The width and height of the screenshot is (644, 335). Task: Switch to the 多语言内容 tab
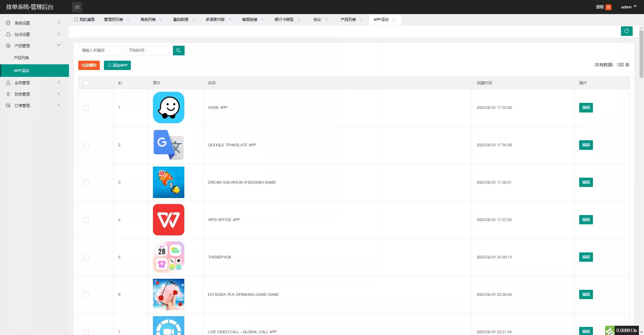pos(215,19)
